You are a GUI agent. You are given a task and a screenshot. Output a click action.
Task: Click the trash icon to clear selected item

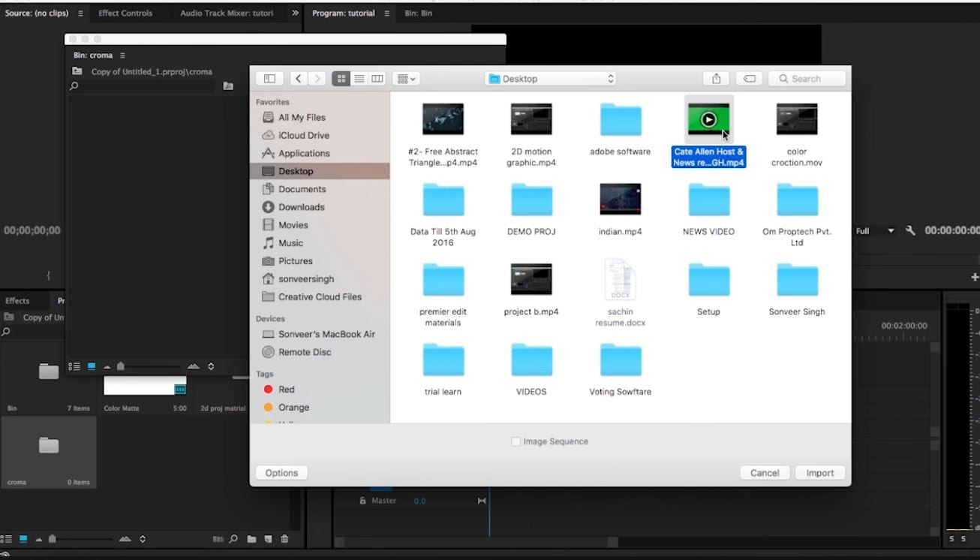(285, 539)
